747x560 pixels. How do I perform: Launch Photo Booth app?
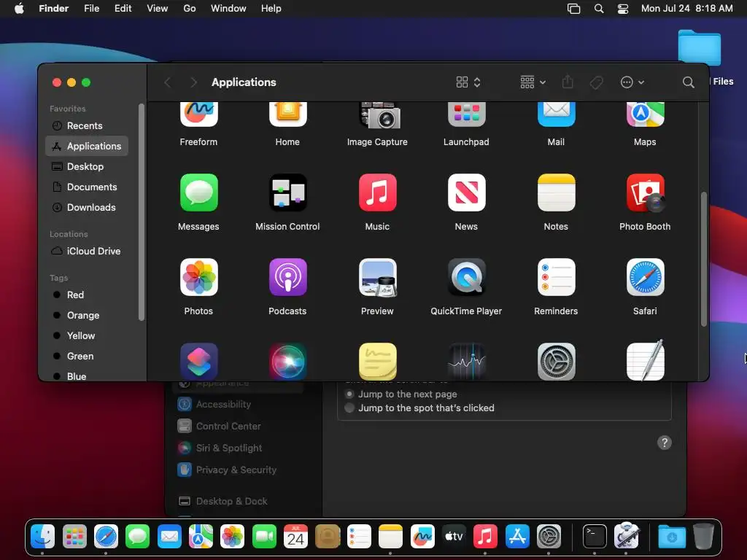645,192
